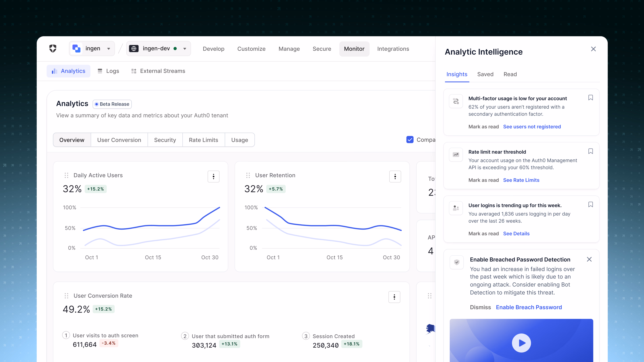This screenshot has height=362, width=644.
Task: Select the Usage segment tab
Action: coord(240,140)
